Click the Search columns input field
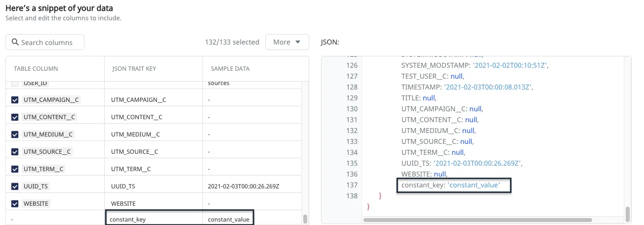644x225 pixels. (x=49, y=43)
